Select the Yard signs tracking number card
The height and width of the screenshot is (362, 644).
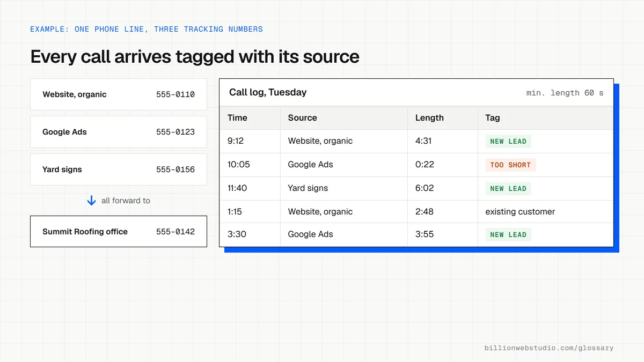click(x=119, y=169)
